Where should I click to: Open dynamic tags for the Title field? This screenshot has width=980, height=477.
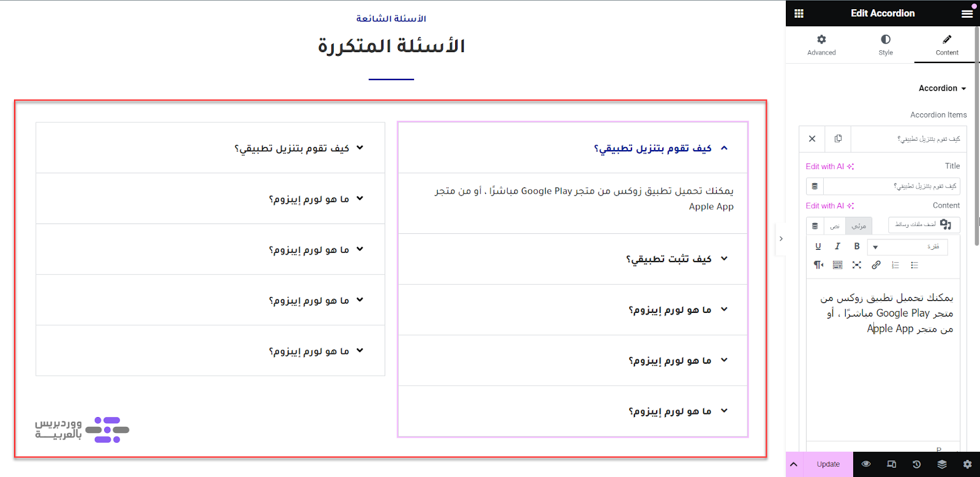click(x=815, y=186)
